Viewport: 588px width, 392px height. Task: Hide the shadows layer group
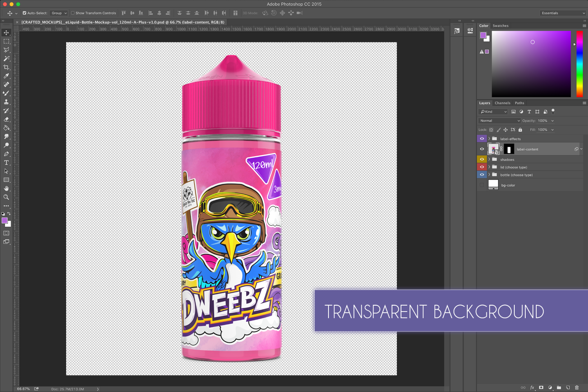[x=482, y=159]
